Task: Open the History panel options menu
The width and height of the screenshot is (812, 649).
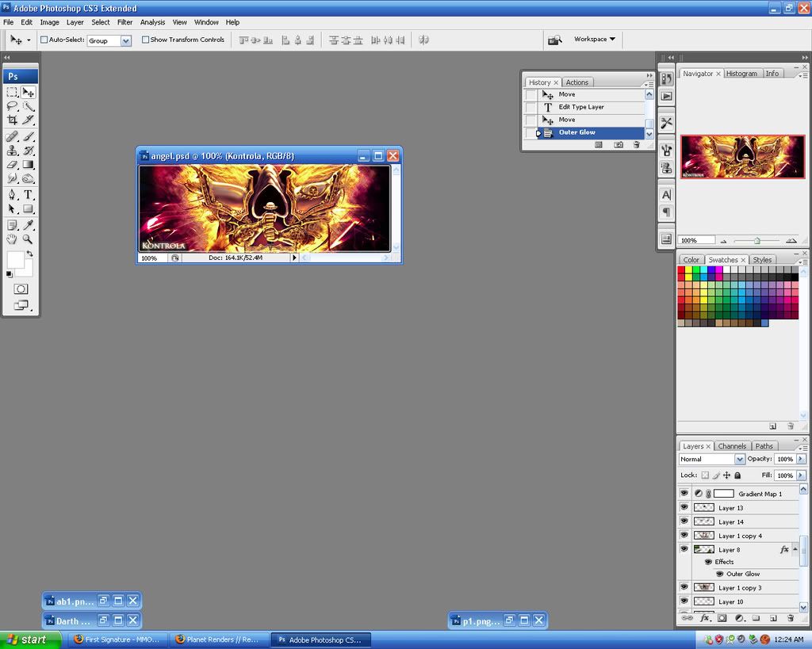Action: click(649, 84)
